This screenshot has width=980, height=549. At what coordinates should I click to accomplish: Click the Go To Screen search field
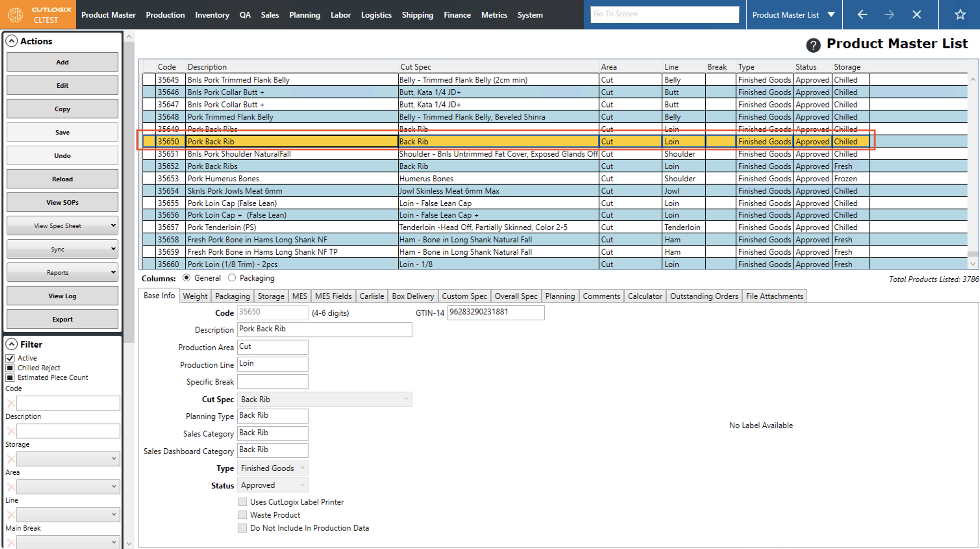(x=664, y=15)
